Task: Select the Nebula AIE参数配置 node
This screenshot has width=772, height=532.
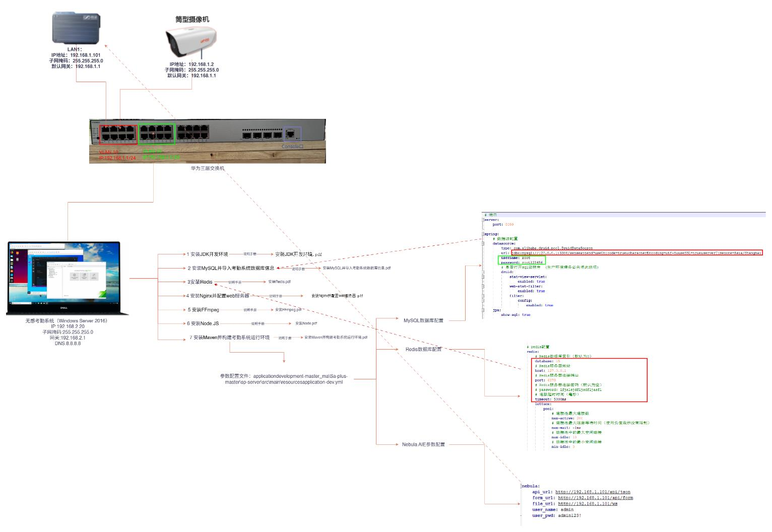Action: click(x=423, y=444)
